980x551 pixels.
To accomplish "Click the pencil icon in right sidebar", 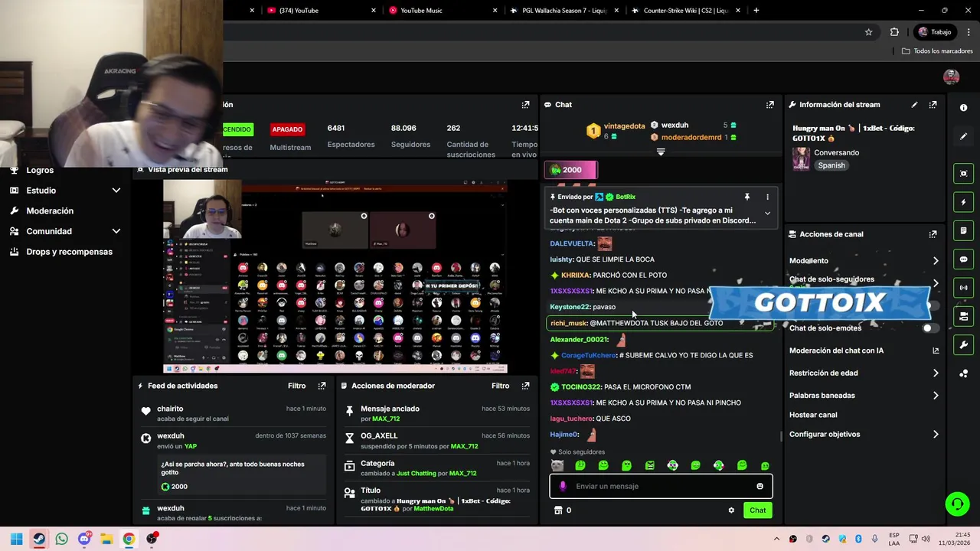I will [x=963, y=136].
